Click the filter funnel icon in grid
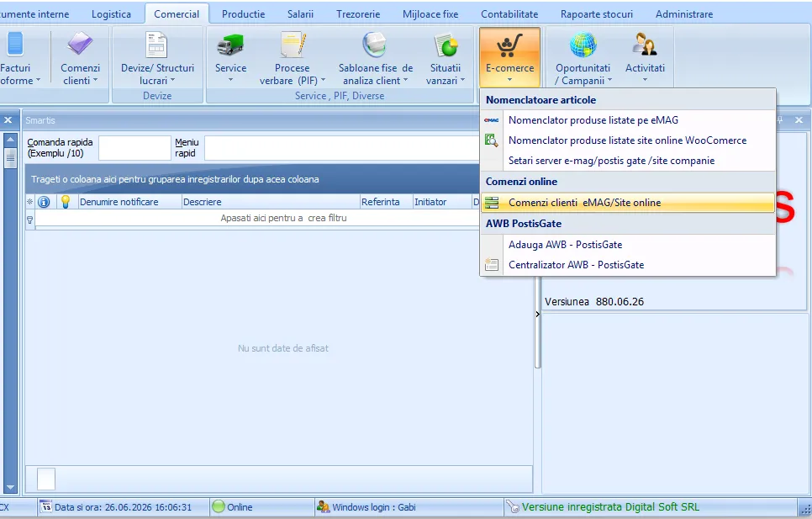This screenshot has width=812, height=519. [x=30, y=220]
